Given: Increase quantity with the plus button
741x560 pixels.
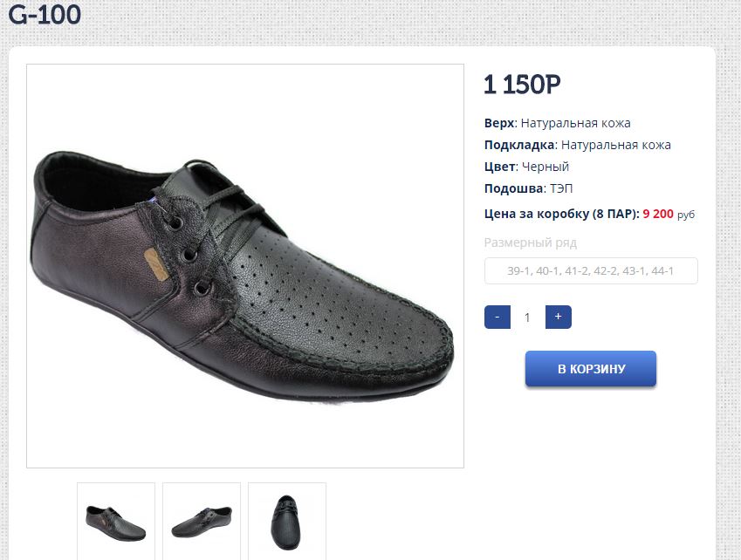Looking at the screenshot, I should [559, 317].
